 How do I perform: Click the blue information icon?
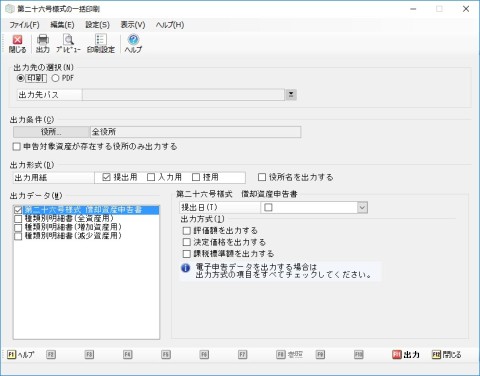click(x=185, y=268)
